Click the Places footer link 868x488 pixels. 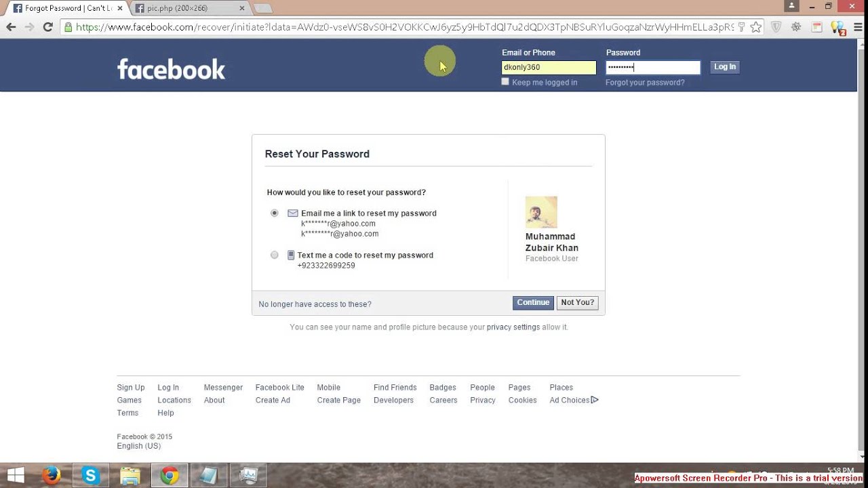click(561, 388)
